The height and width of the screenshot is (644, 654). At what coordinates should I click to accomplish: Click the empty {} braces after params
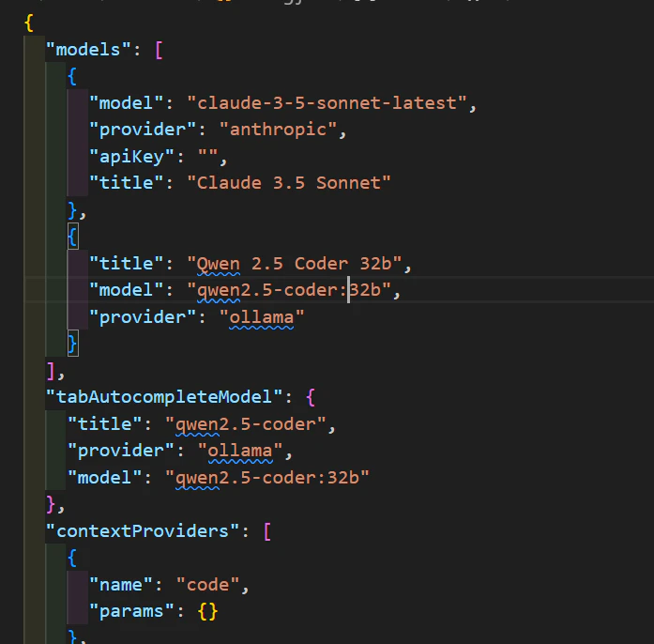tap(207, 612)
